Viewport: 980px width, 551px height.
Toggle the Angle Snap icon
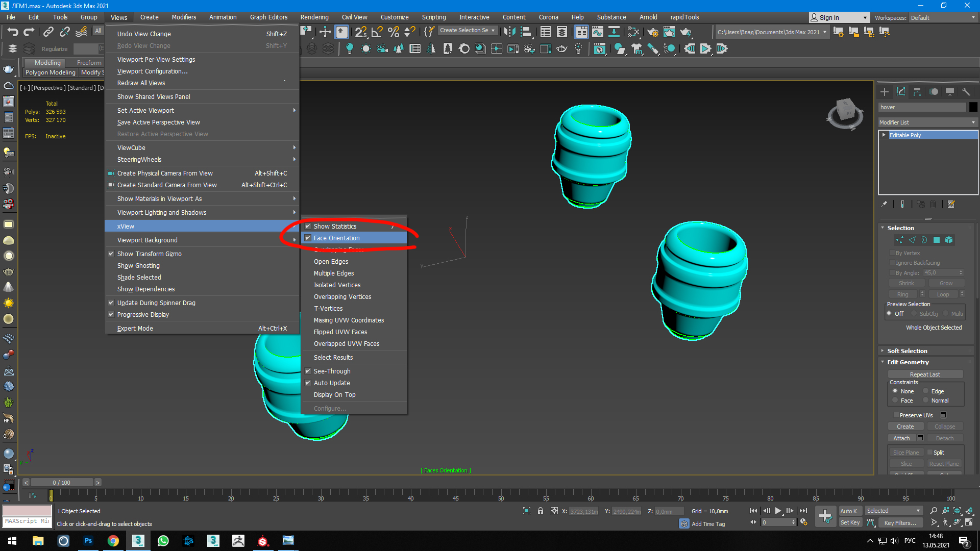click(377, 32)
